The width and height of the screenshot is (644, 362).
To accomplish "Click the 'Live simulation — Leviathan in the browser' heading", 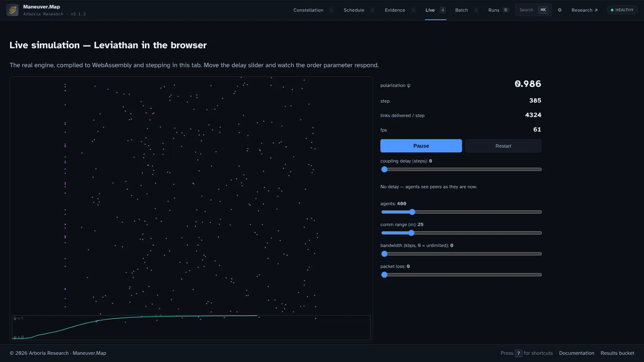I will (108, 45).
